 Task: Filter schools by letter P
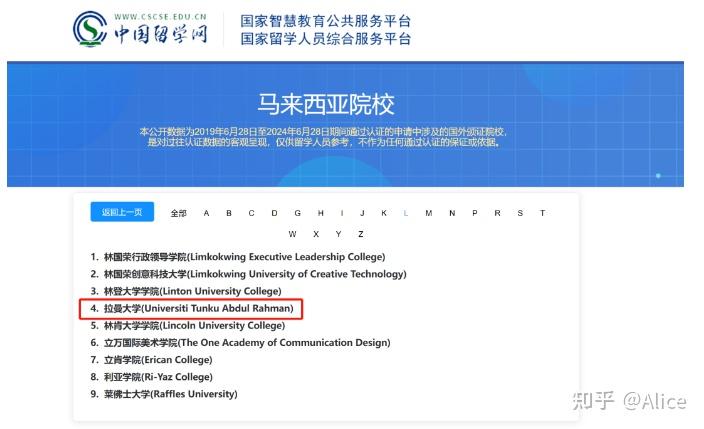[475, 213]
